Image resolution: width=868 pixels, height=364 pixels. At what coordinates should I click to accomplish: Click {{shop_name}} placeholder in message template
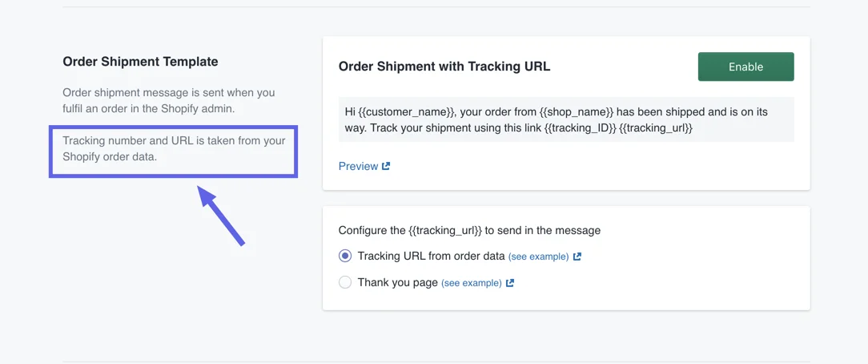(573, 111)
